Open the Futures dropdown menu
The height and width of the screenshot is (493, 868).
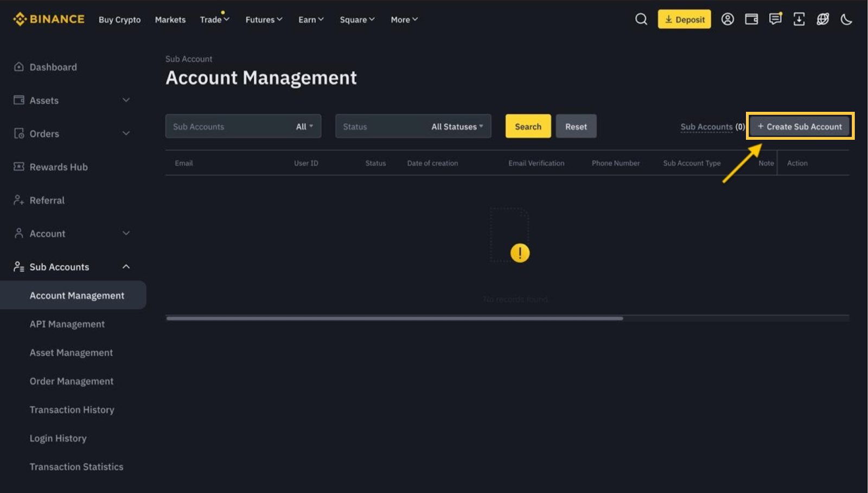tap(264, 20)
